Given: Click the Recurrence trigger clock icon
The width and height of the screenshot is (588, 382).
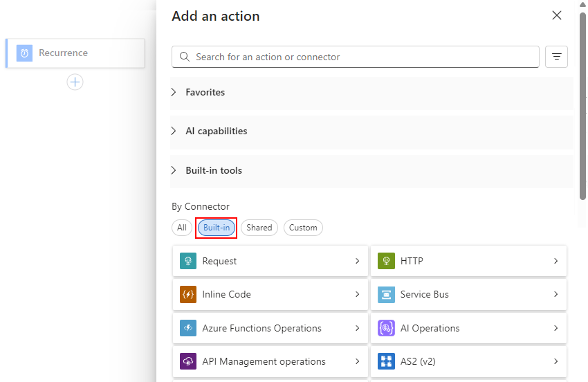Looking at the screenshot, I should point(24,53).
